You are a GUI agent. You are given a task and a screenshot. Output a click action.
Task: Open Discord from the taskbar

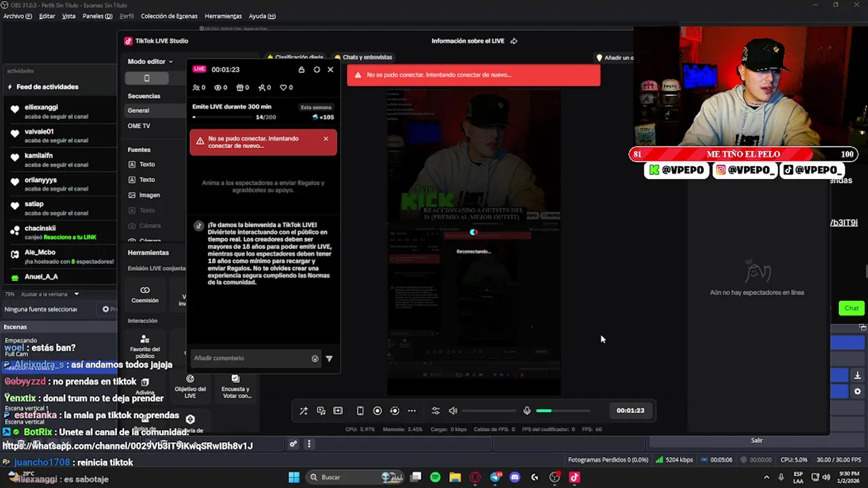[x=515, y=477]
